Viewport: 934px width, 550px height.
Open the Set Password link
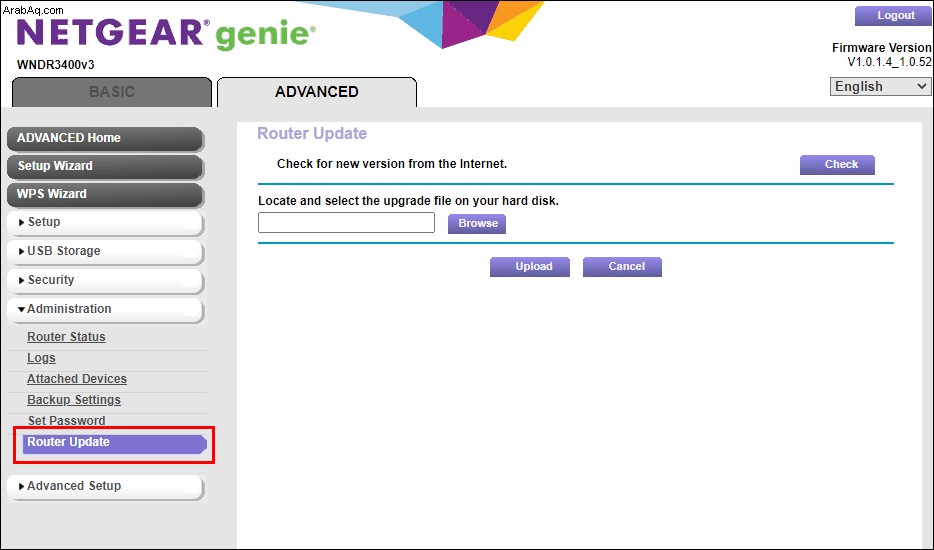[67, 421]
